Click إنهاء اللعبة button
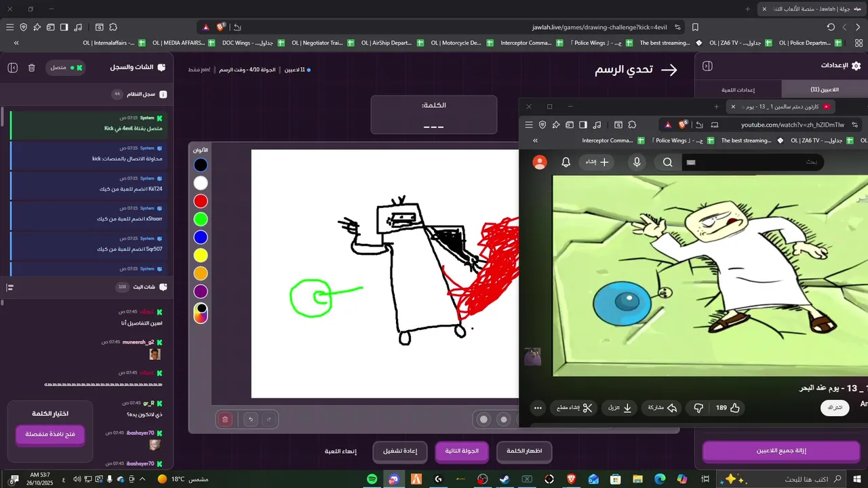This screenshot has width=868, height=488. (x=340, y=451)
